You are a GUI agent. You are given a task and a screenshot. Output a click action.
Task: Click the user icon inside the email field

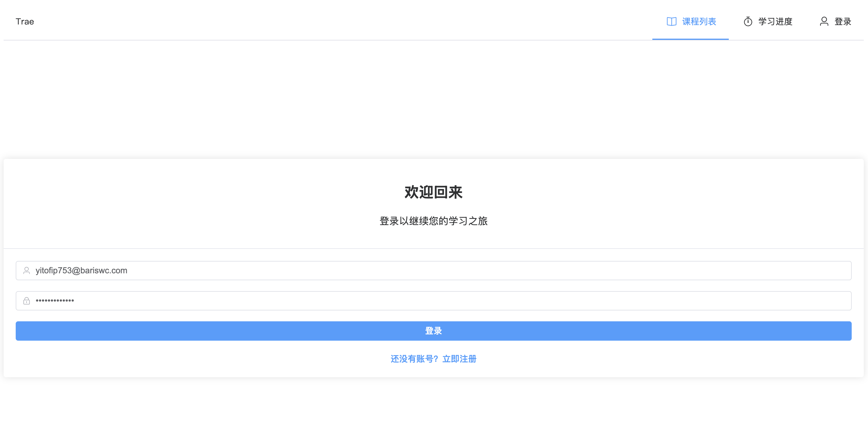pos(27,270)
